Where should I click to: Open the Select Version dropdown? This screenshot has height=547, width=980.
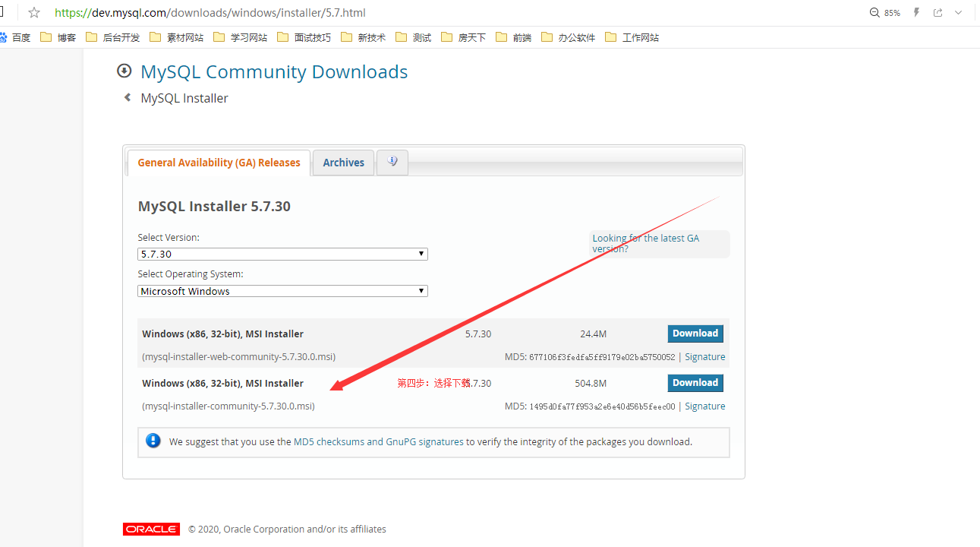[x=282, y=253]
